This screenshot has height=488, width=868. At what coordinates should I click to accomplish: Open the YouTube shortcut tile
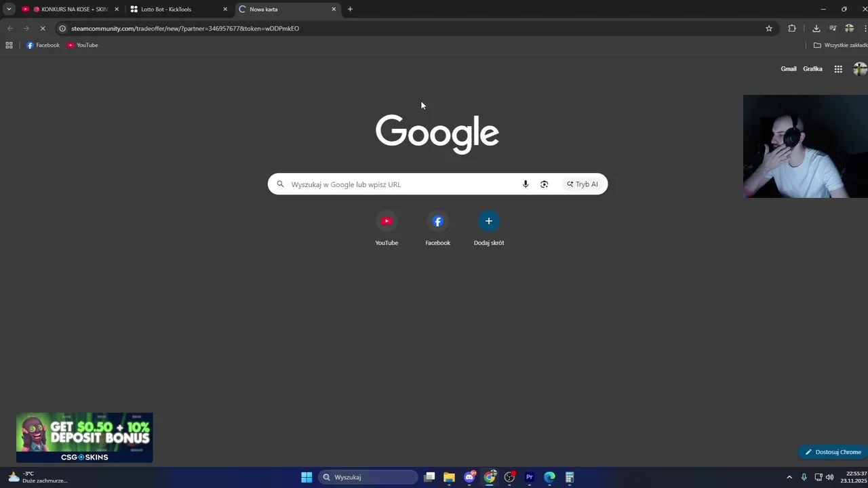tap(387, 229)
